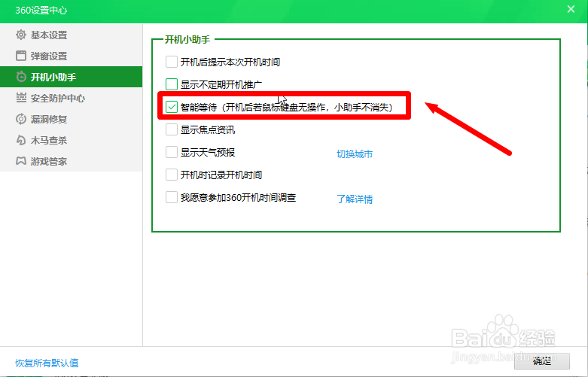Click the gamepad icon beside 游戏管家

pos(21,161)
